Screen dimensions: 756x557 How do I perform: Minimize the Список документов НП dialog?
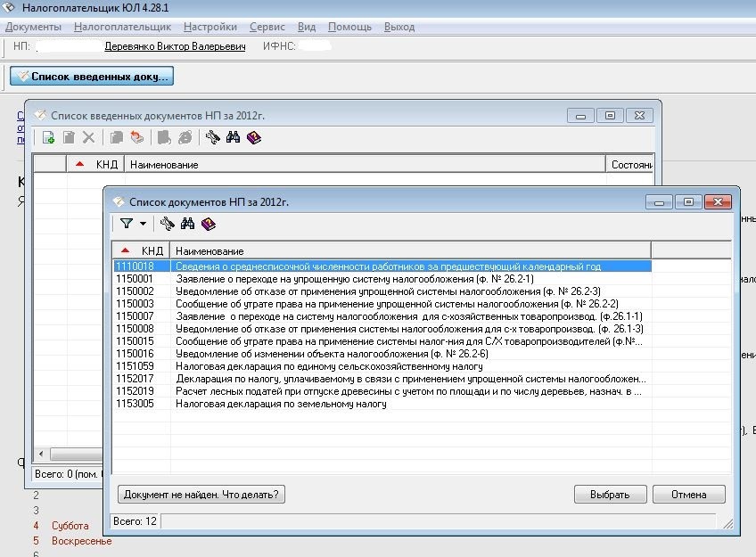pyautogui.click(x=659, y=202)
